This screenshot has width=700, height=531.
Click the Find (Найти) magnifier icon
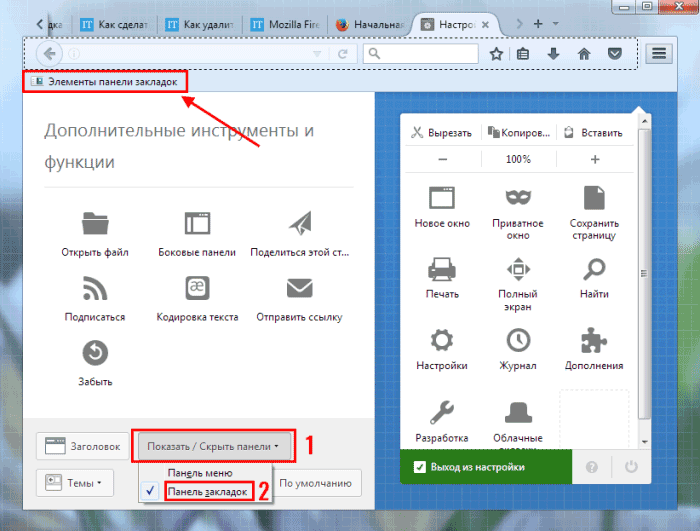tap(594, 269)
